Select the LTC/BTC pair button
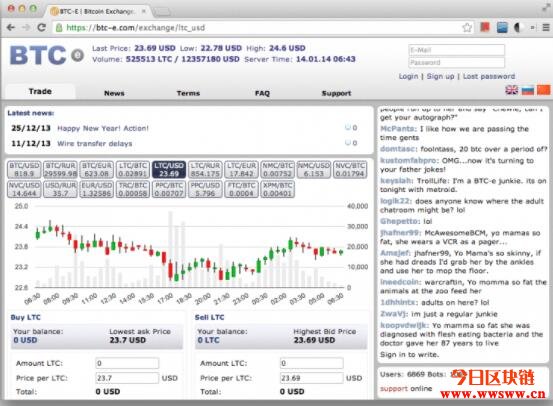The height and width of the screenshot is (406, 553). 133,170
